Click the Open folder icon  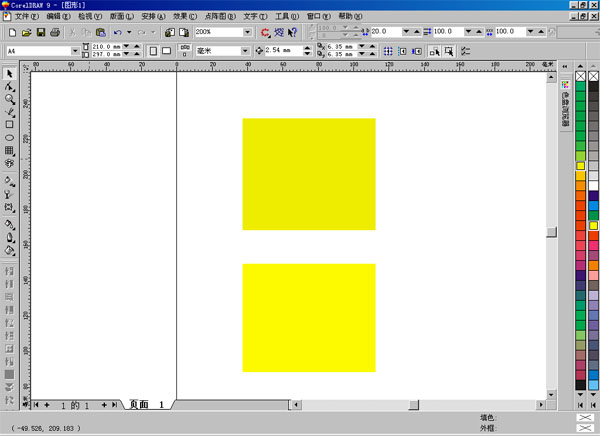tap(26, 33)
